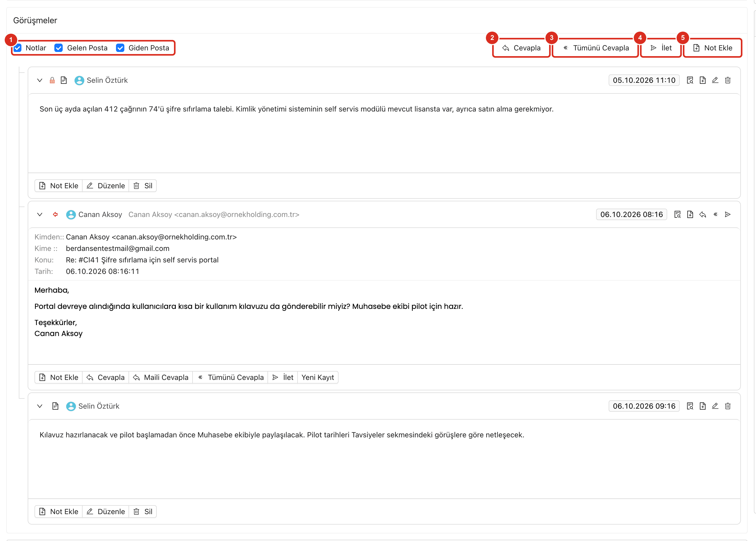
Task: Open detail view icon in Canan Aksoy email header
Action: (677, 215)
